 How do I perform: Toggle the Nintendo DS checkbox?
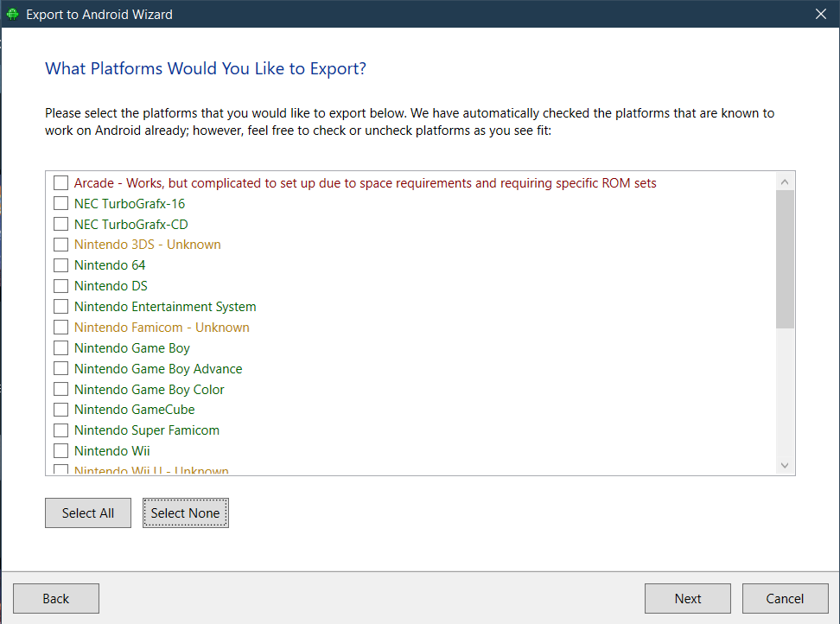[x=60, y=286]
